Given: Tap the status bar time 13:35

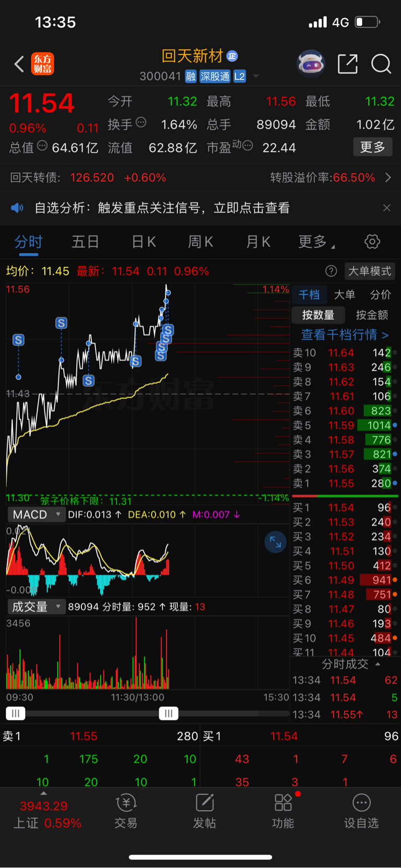Looking at the screenshot, I should pos(55,22).
